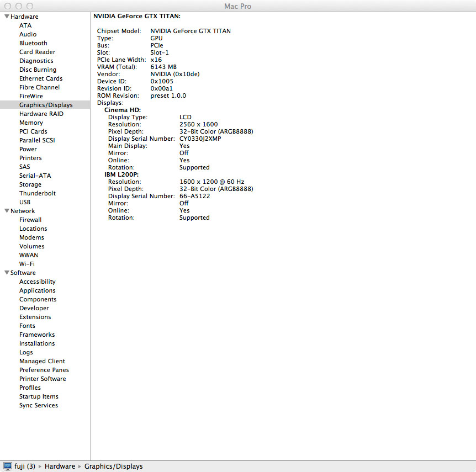Open the USB hardware entry
Screen dimensions: 476x472
click(25, 202)
